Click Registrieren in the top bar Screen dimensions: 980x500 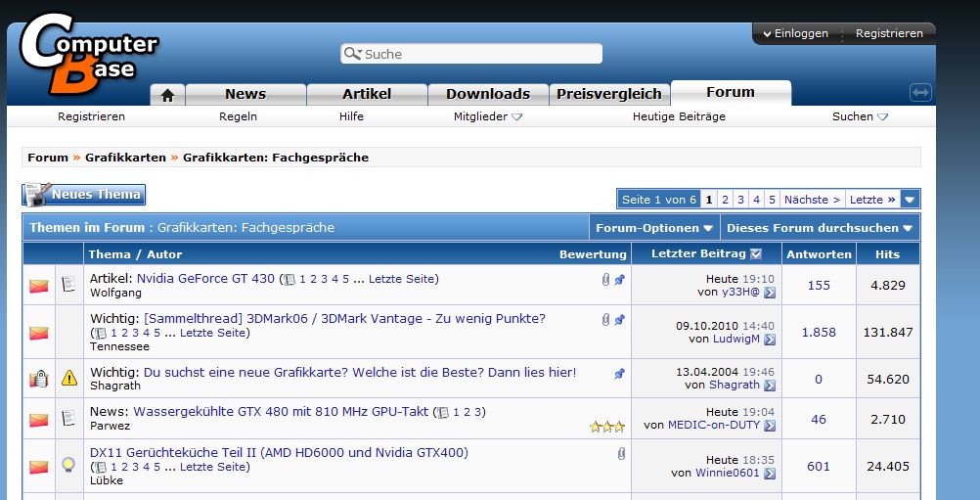pyautogui.click(x=889, y=33)
